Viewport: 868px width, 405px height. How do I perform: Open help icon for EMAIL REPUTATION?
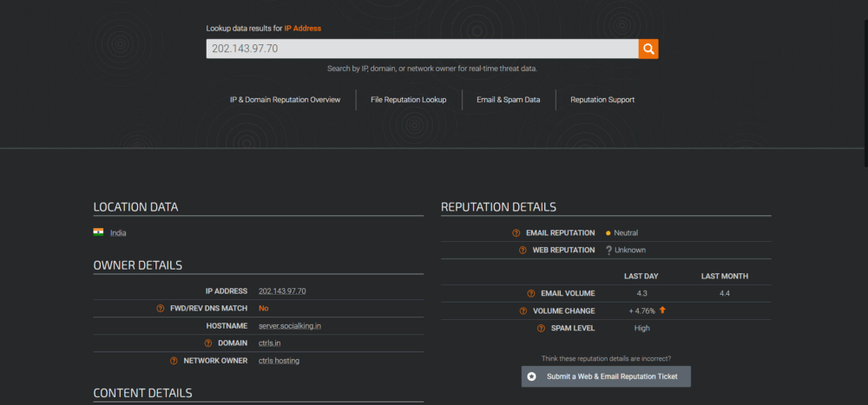(516, 233)
